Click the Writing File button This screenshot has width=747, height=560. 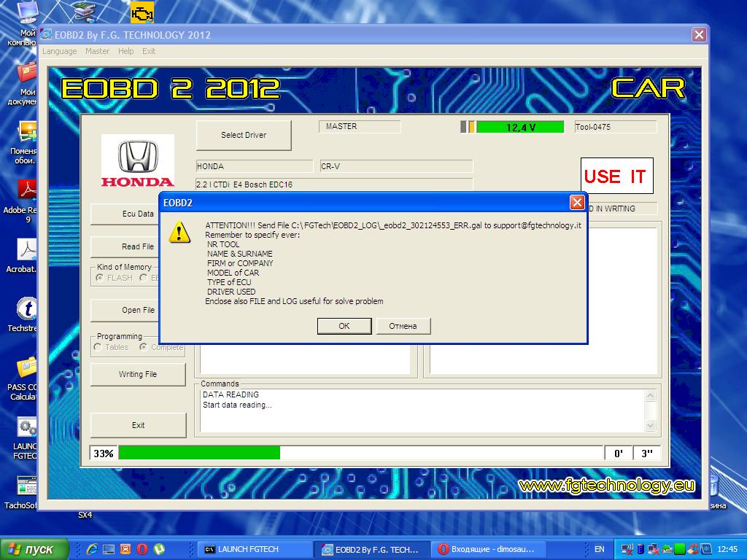tap(138, 374)
